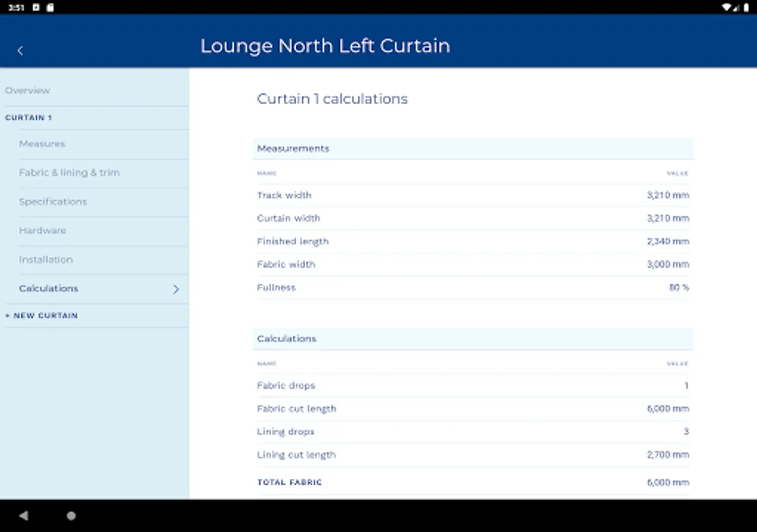
Task: Click the Lounge North Left Curtain title
Action: 325,46
